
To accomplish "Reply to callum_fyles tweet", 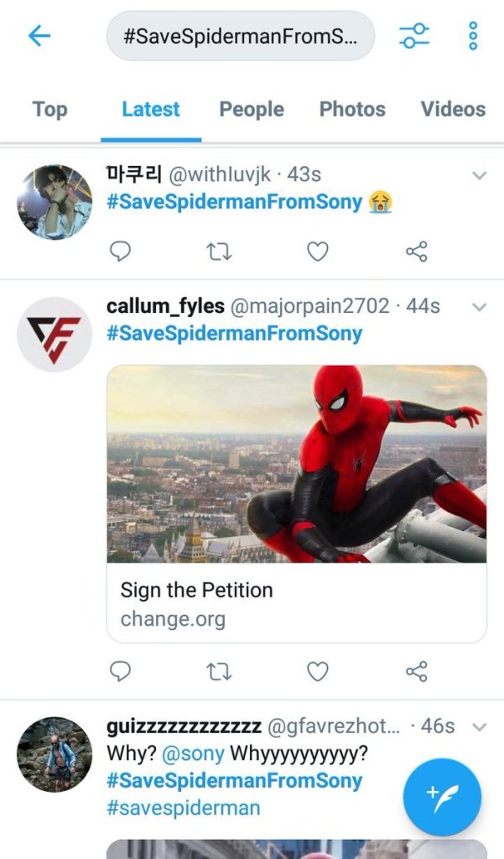I will pyautogui.click(x=121, y=670).
